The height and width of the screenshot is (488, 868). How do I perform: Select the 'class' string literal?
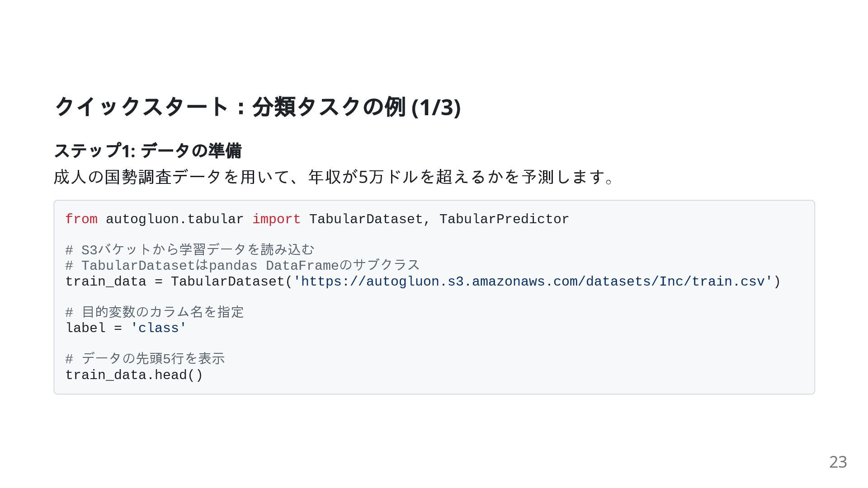pyautogui.click(x=158, y=328)
